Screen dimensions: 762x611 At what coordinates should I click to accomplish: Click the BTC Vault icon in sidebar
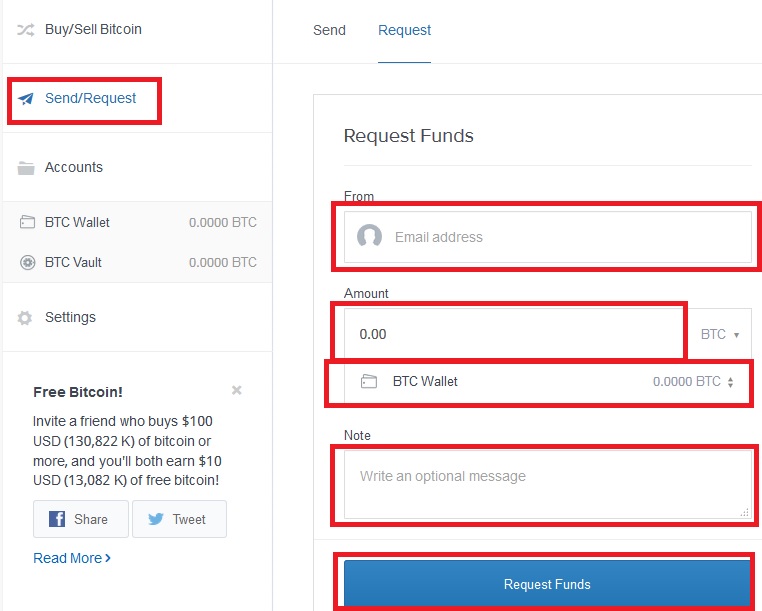pyautogui.click(x=27, y=262)
